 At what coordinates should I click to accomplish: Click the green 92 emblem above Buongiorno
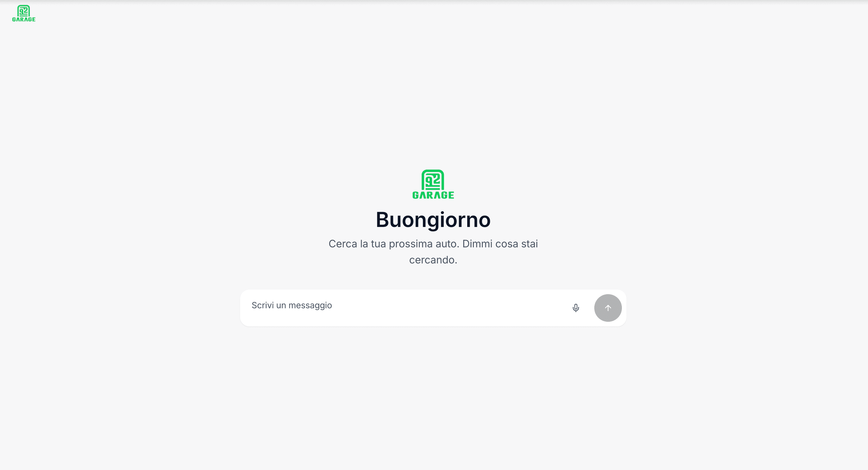coord(433,180)
